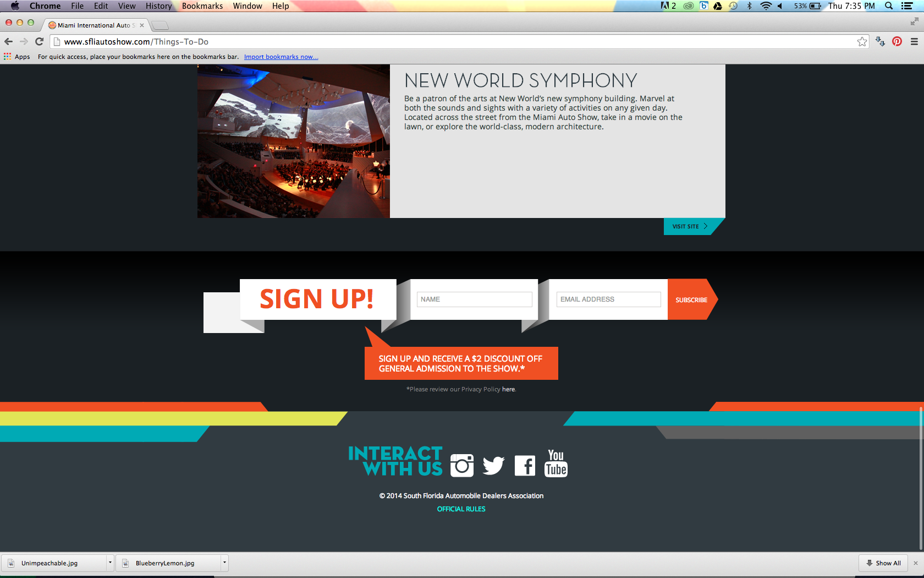
Task: Open the Privacy Policy here link
Action: click(508, 389)
